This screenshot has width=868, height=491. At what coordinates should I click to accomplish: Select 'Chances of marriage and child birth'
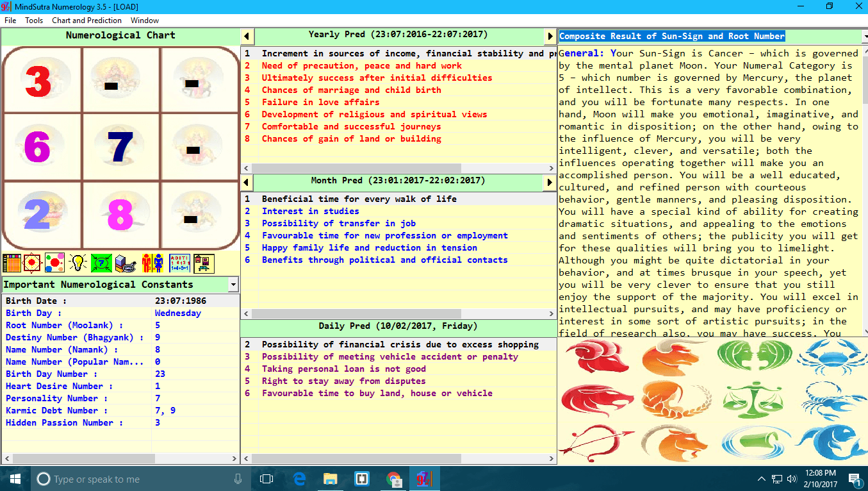tap(398, 90)
